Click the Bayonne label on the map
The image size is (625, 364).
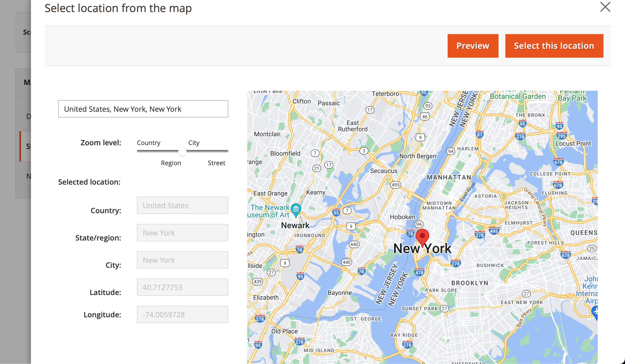(340, 293)
